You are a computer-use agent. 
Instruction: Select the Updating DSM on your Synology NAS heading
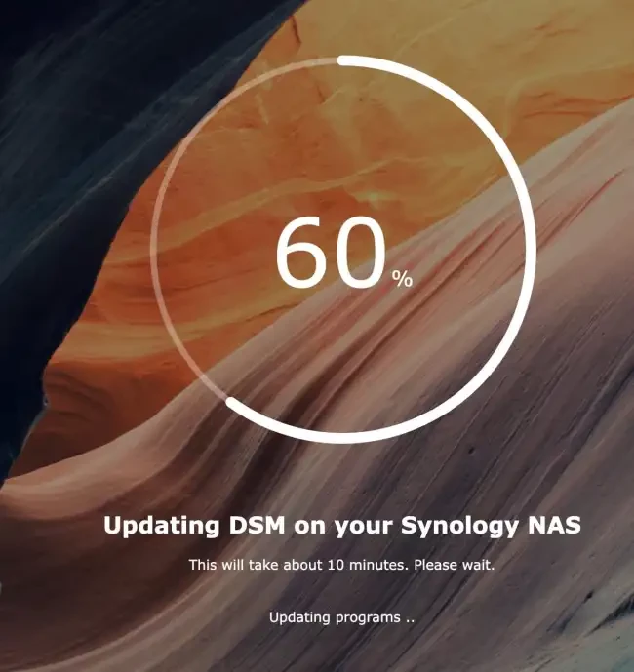(x=342, y=526)
